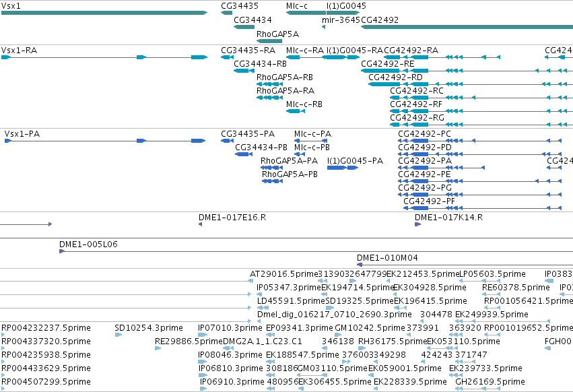The width and height of the screenshot is (573, 392).
Task: Click the RhoGAP5A-PA protein label
Action: (x=289, y=161)
